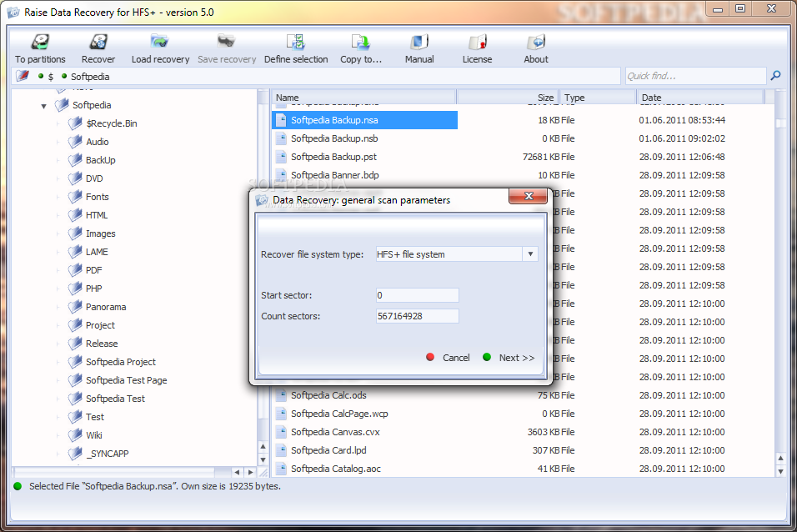
Task: Select the _SYNCAPP folder in tree
Action: [x=108, y=453]
